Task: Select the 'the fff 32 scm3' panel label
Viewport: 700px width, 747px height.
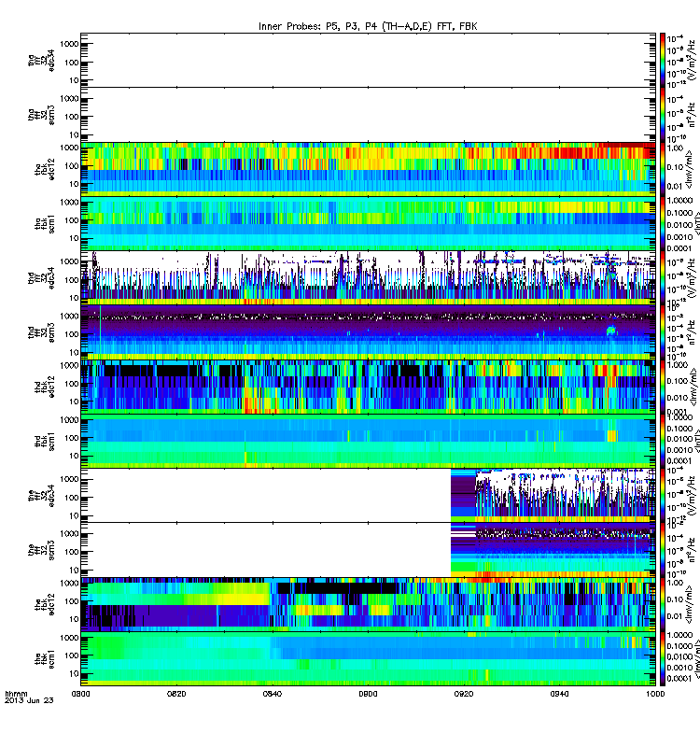Action: pyautogui.click(x=41, y=550)
